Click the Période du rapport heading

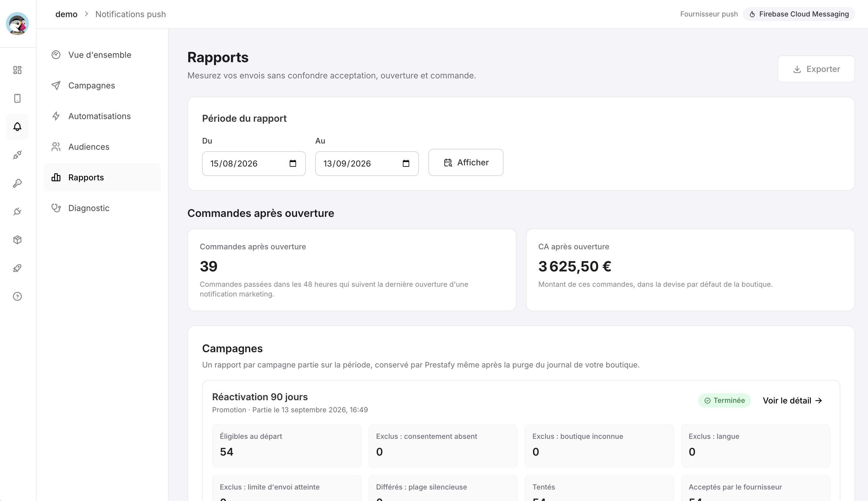coord(244,118)
